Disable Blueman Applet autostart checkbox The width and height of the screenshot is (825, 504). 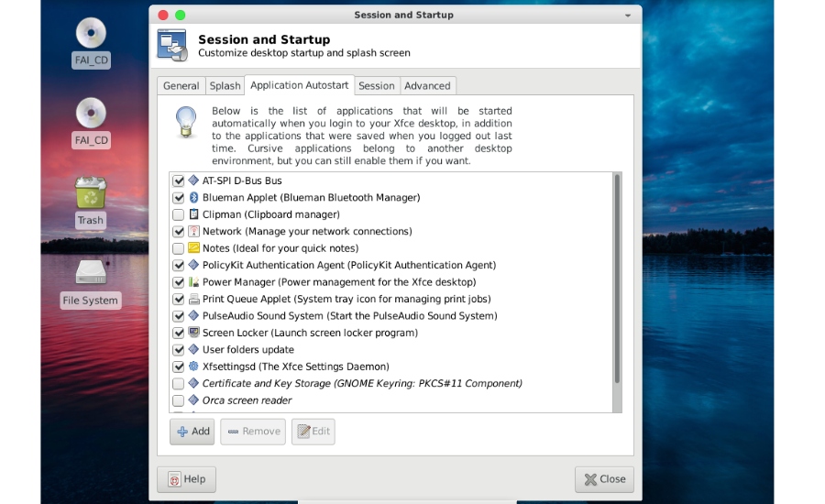[179, 197]
